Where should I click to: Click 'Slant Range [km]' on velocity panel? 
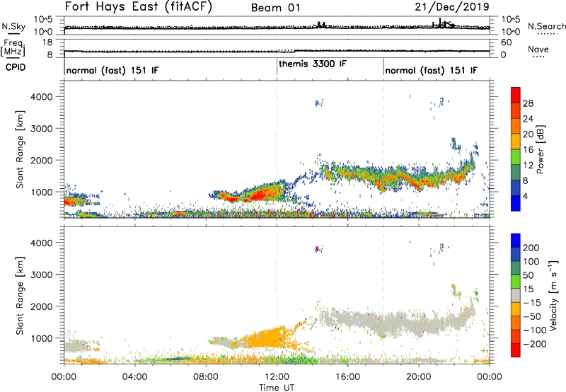coord(20,296)
